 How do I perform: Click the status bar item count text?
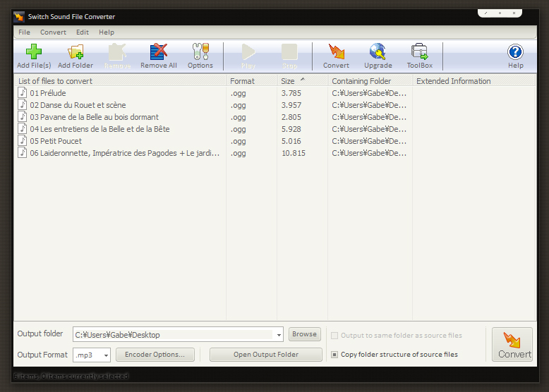tap(71, 376)
